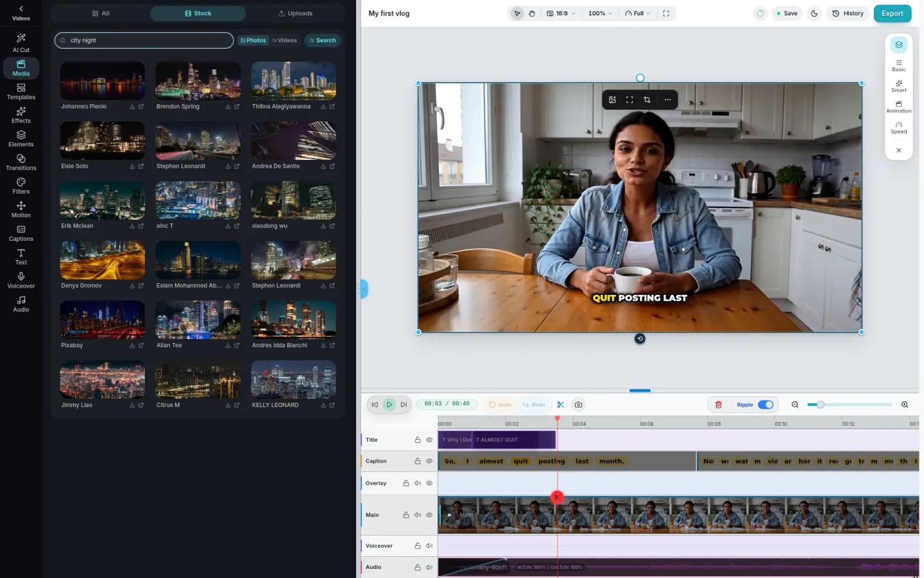The height and width of the screenshot is (578, 924).
Task: Switch stock filter to Videos
Action: [x=284, y=40]
